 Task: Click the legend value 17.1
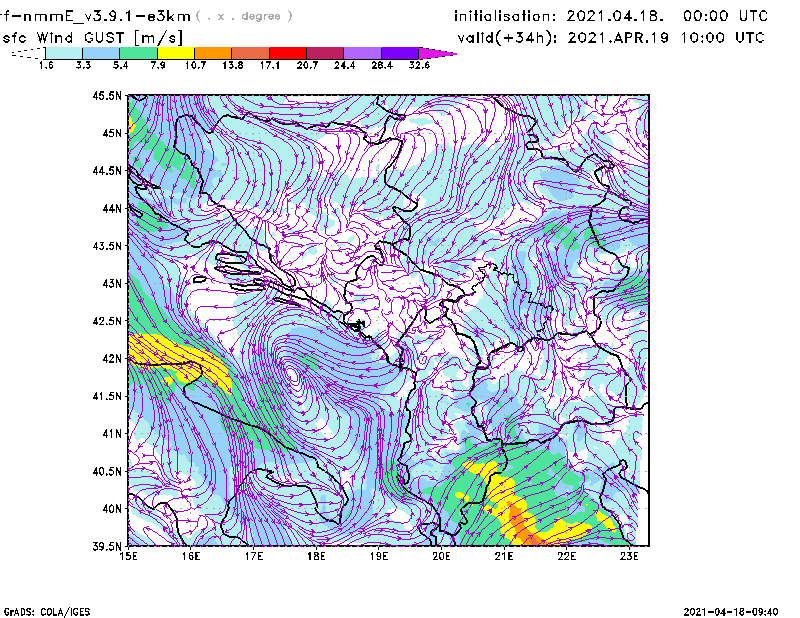point(269,65)
